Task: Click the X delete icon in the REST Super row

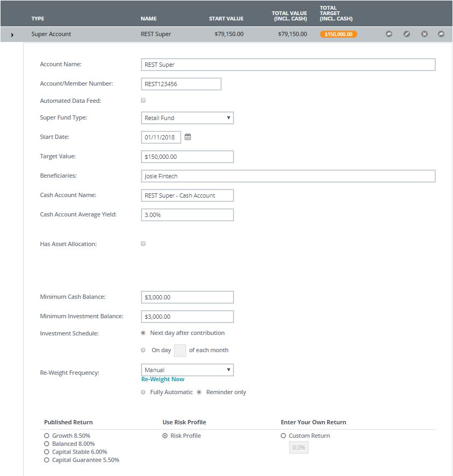Action: coord(424,34)
